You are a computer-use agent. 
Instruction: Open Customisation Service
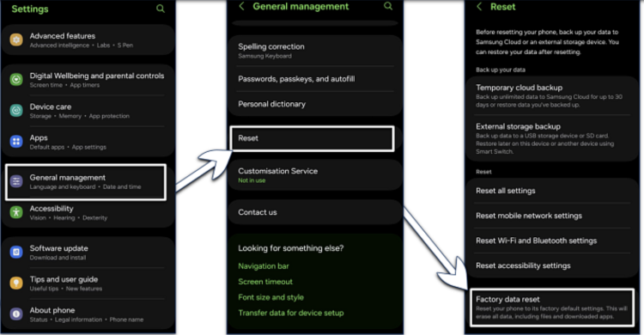pos(315,175)
